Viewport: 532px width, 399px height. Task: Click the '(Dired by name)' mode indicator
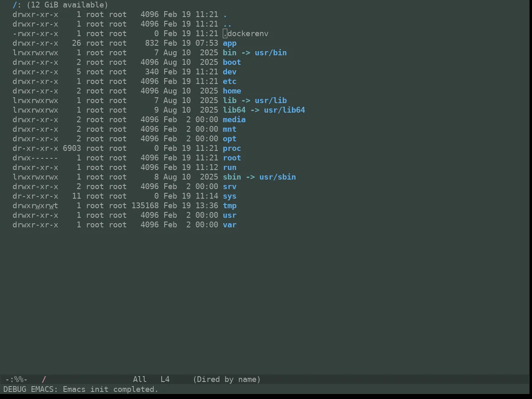(227, 379)
